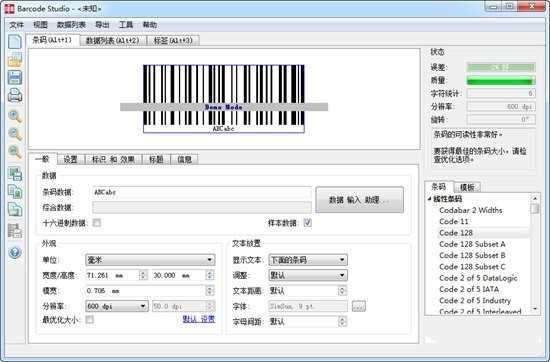The image size is (550, 362).
Task: Open the 导出 menu
Action: click(x=102, y=25)
